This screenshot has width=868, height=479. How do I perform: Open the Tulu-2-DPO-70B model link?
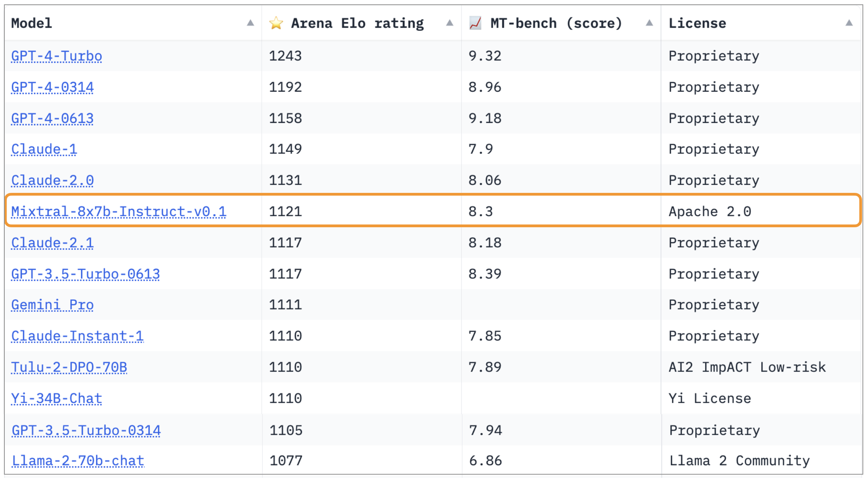pyautogui.click(x=70, y=367)
